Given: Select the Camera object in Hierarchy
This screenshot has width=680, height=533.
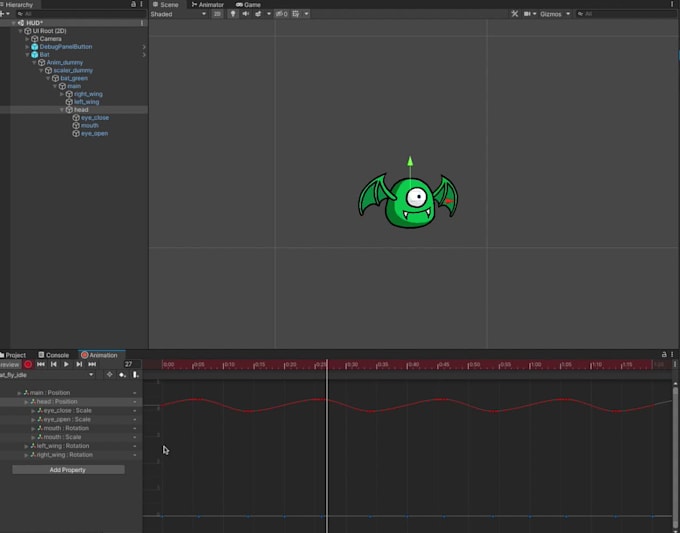Looking at the screenshot, I should click(x=50, y=39).
